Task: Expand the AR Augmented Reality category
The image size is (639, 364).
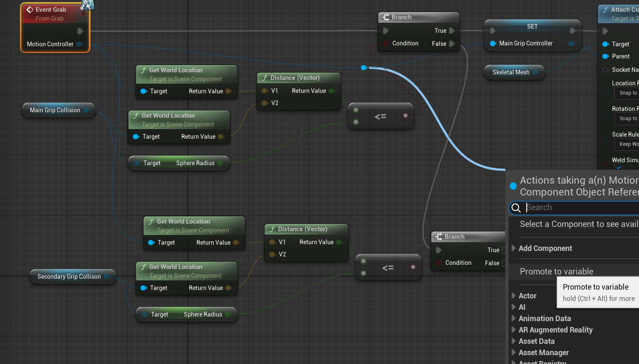Action: 514,330
